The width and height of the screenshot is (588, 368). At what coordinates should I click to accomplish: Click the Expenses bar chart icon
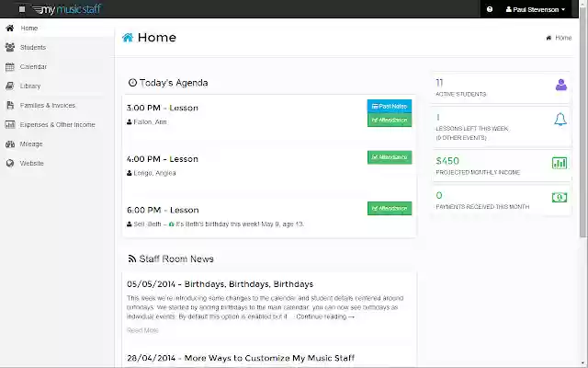coord(10,125)
